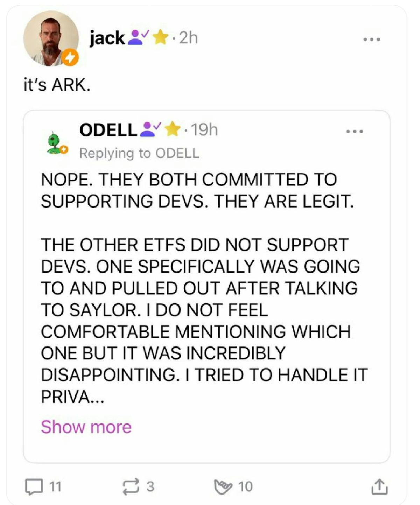Click the gold star beside jack
The height and width of the screenshot is (505, 420).
161,37
